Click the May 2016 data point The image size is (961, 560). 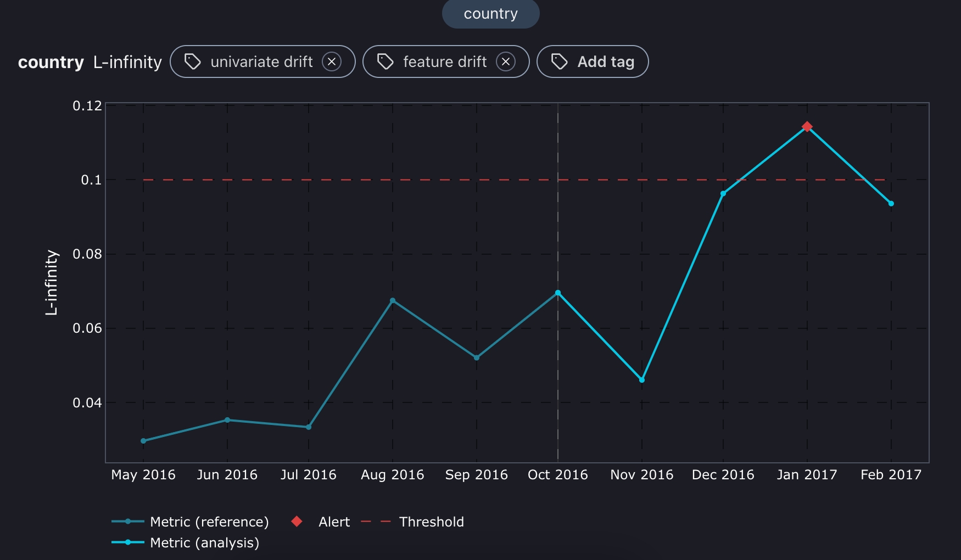[x=143, y=441]
